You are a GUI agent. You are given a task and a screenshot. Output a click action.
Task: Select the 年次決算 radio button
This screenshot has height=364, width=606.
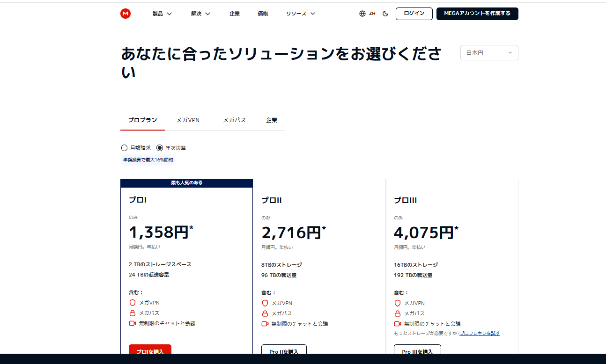160,148
